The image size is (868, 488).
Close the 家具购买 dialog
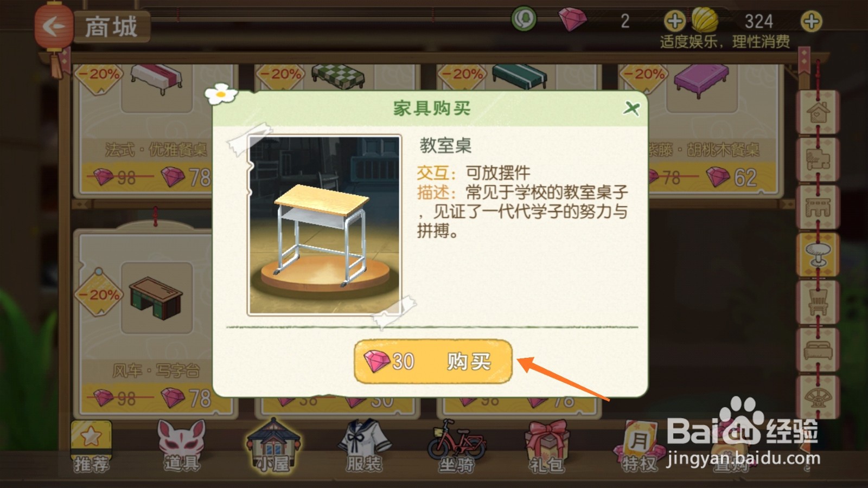point(631,108)
